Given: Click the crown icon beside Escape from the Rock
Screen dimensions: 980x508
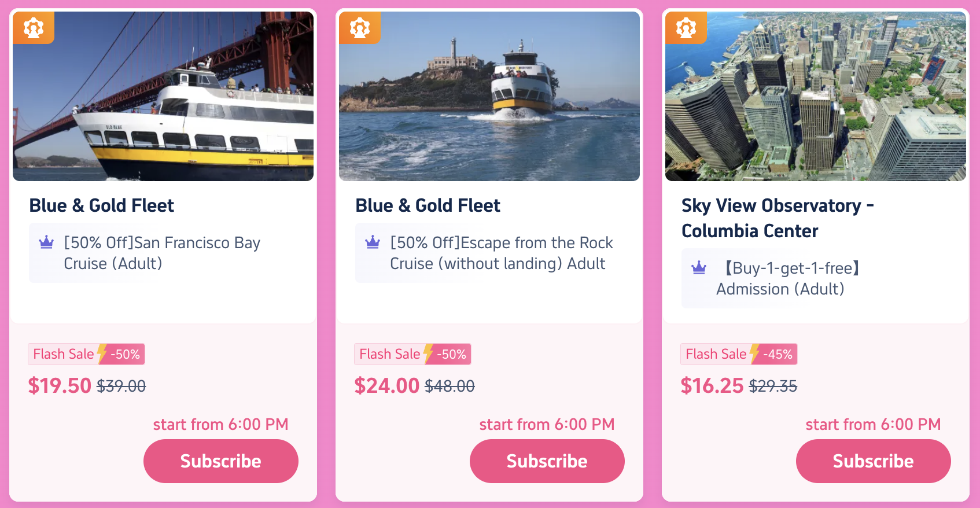Looking at the screenshot, I should 373,242.
